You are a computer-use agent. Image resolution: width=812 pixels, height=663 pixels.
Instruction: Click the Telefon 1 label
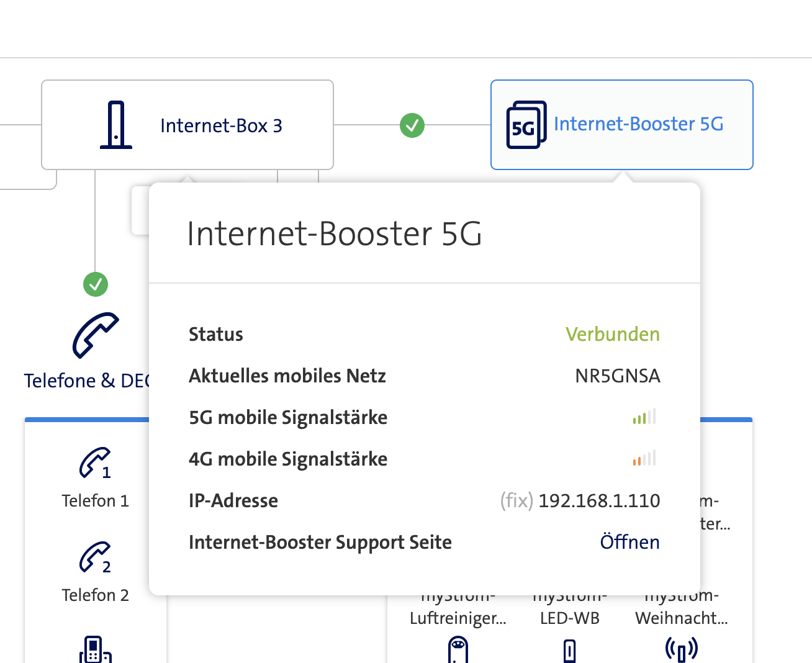(x=95, y=501)
